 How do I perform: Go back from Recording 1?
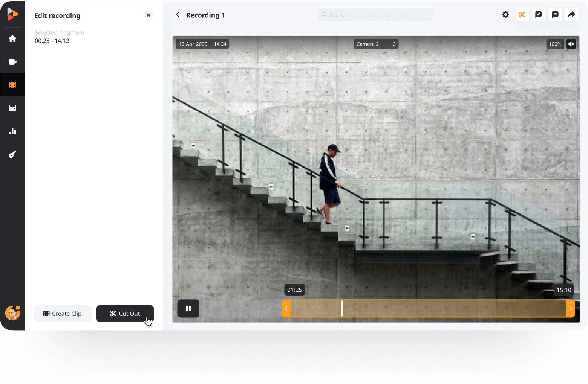tap(178, 15)
